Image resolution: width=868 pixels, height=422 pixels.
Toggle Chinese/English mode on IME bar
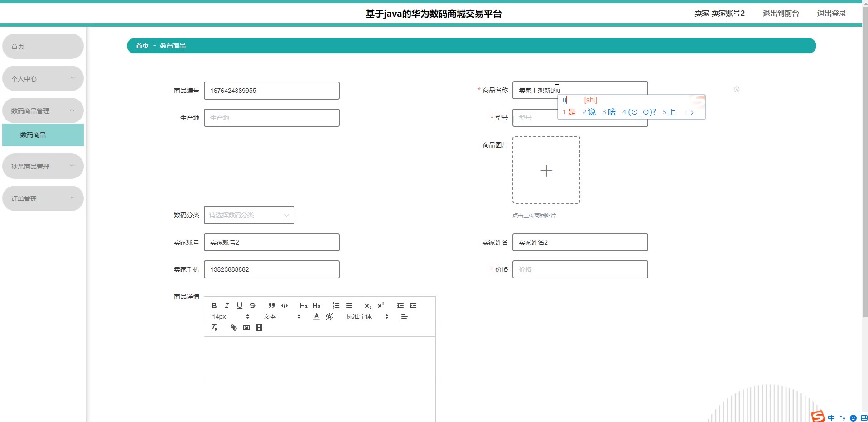(831, 418)
